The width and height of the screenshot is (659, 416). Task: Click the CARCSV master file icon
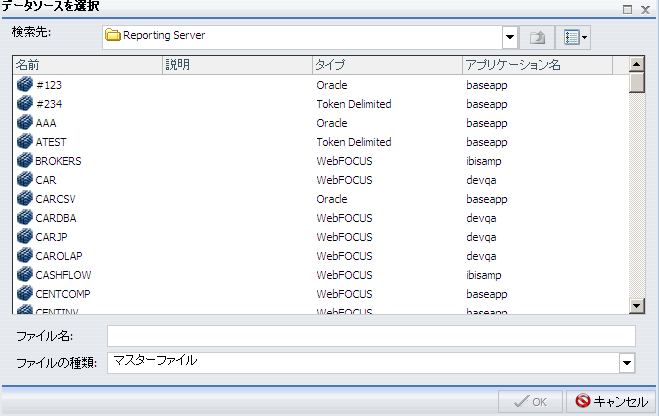[x=25, y=198]
